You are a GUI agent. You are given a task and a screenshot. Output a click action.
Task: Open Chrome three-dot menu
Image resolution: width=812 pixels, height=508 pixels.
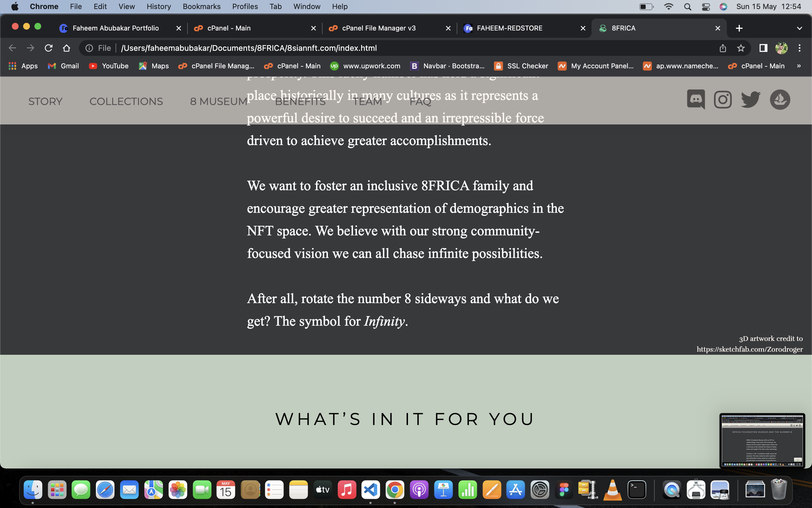pos(800,48)
